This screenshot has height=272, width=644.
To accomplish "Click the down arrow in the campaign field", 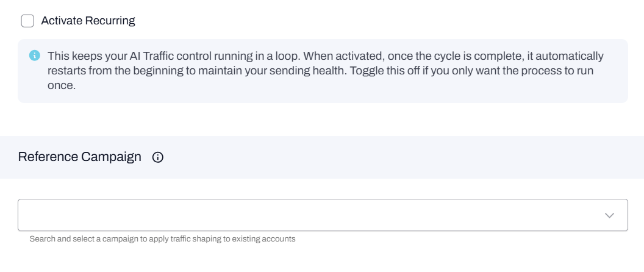I will pos(609,215).
